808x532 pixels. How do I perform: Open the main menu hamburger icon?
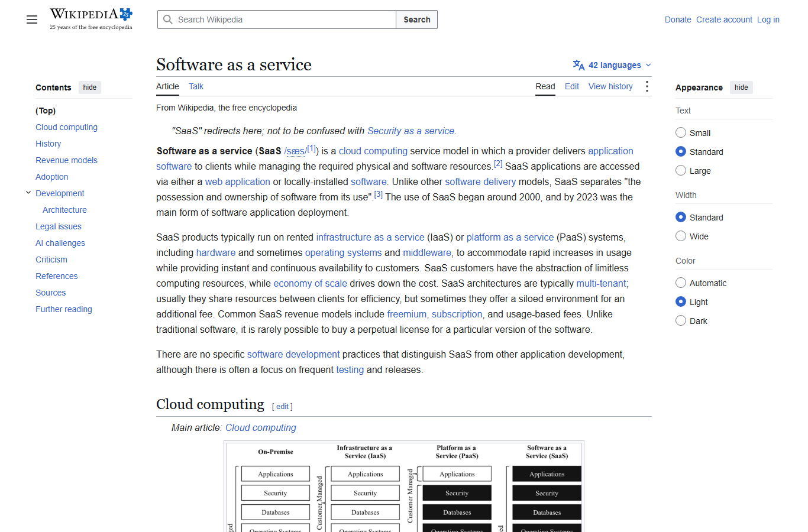(32, 20)
